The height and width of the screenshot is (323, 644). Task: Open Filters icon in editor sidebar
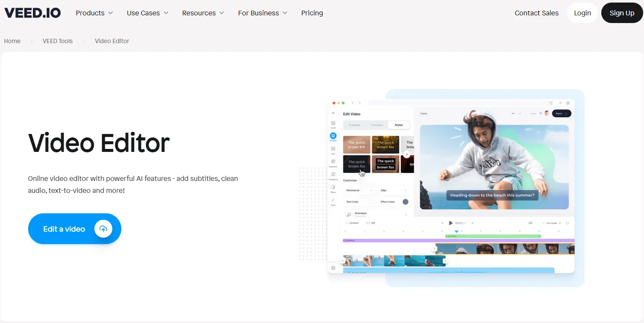[333, 188]
